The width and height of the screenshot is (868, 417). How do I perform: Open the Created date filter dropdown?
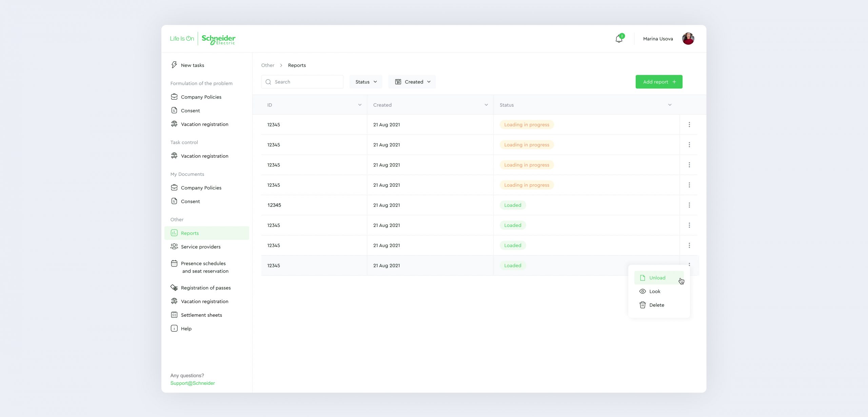pyautogui.click(x=412, y=82)
